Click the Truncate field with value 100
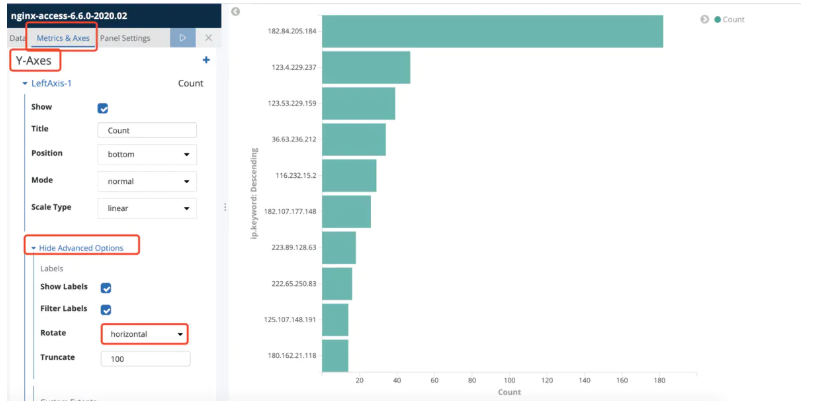Viewport: 813px width, 410px height. pos(145,359)
